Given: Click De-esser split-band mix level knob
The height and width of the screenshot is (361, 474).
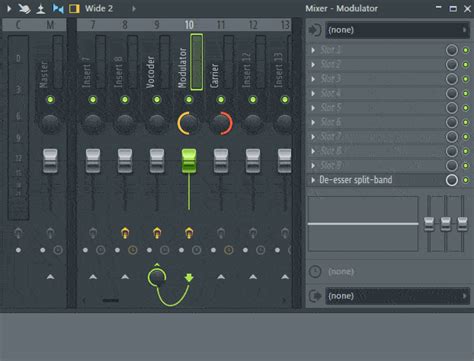Looking at the screenshot, I should 452,180.
